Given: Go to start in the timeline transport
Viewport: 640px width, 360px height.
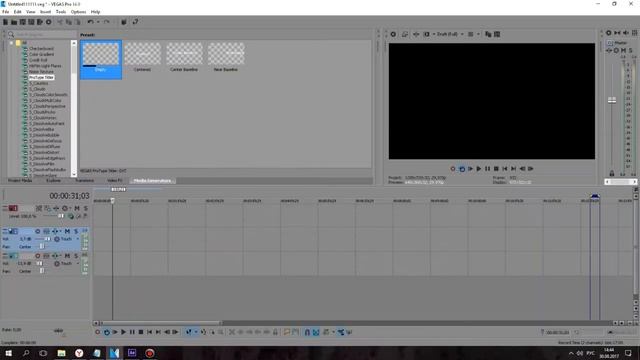Looking at the screenshot, I should [149, 332].
